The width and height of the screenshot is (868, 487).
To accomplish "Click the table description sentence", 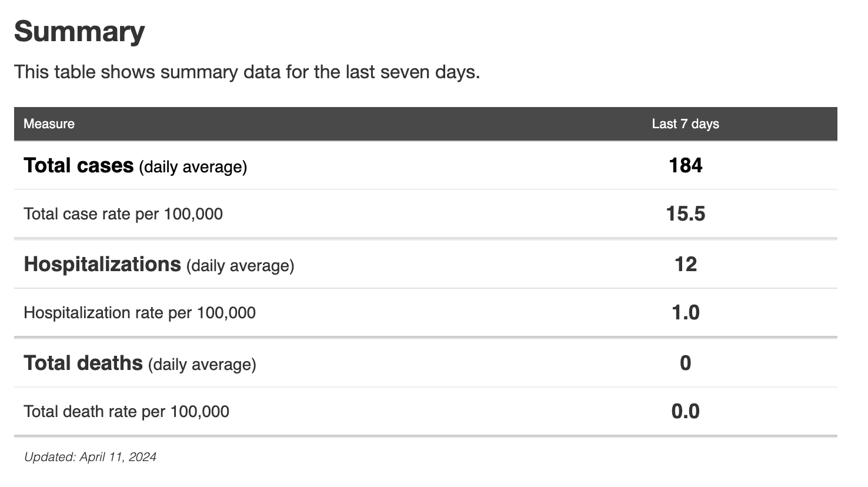I will click(x=247, y=72).
